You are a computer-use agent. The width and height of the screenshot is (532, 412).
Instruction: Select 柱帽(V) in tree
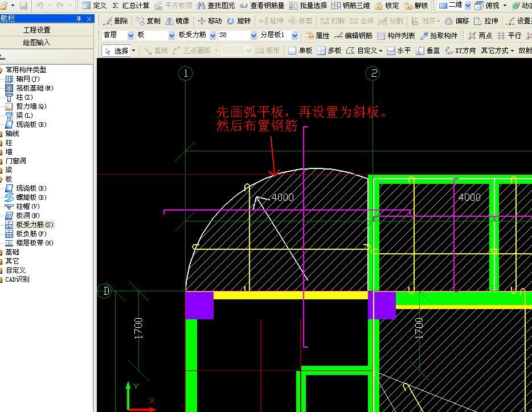[23, 207]
